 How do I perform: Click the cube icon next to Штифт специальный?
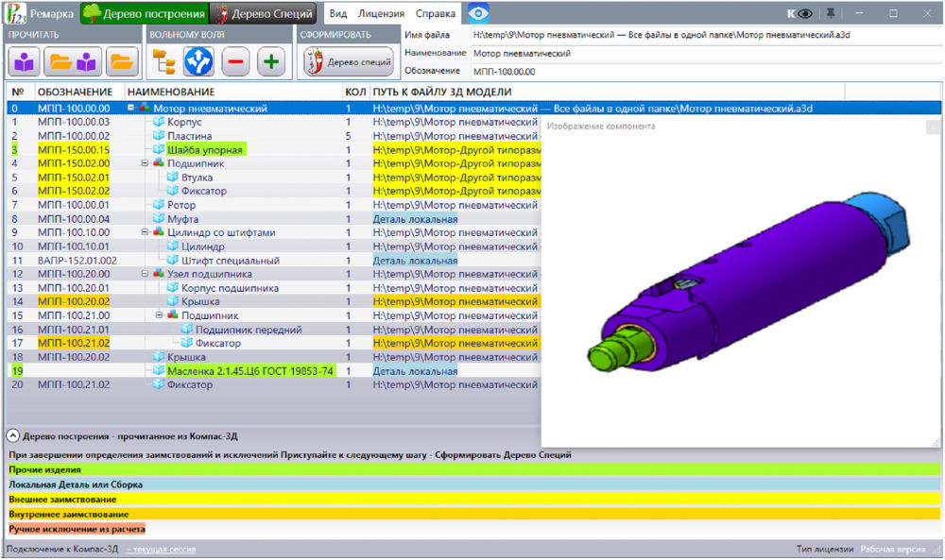172,260
